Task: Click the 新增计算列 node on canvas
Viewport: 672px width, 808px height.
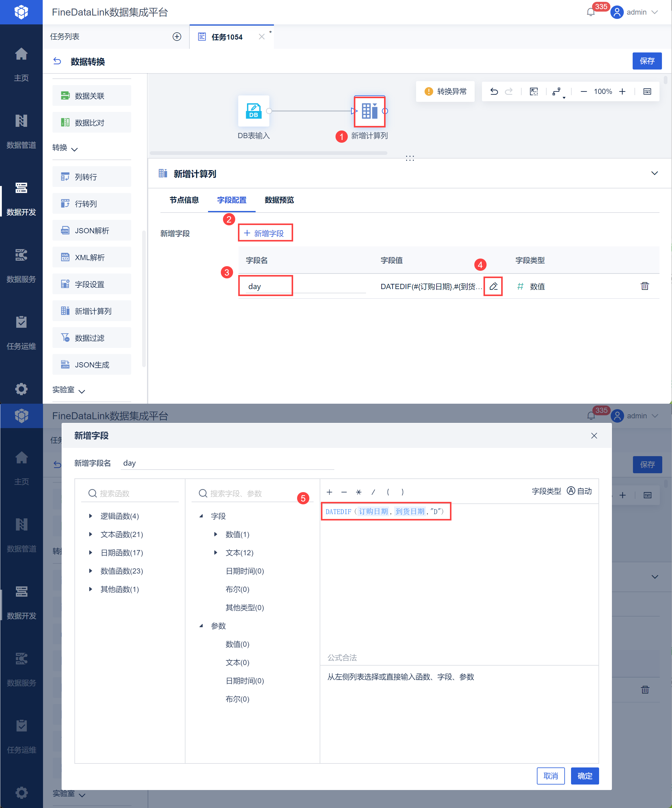Action: tap(369, 111)
